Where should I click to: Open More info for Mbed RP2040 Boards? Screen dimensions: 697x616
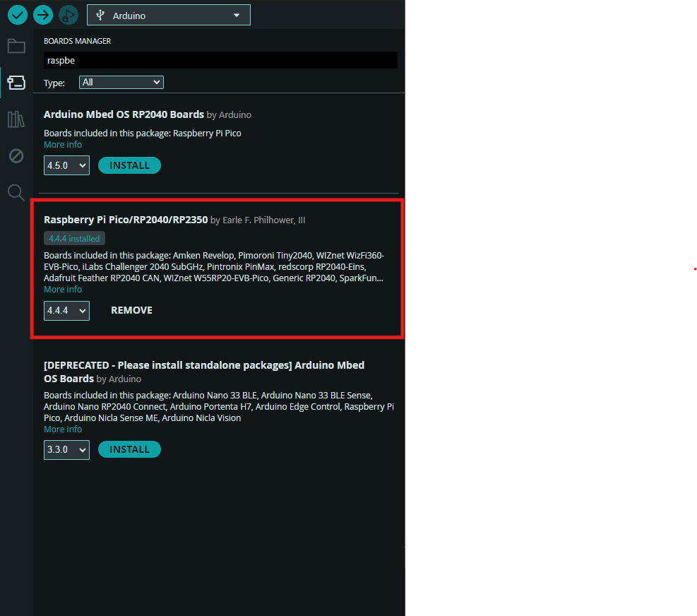tap(63, 145)
